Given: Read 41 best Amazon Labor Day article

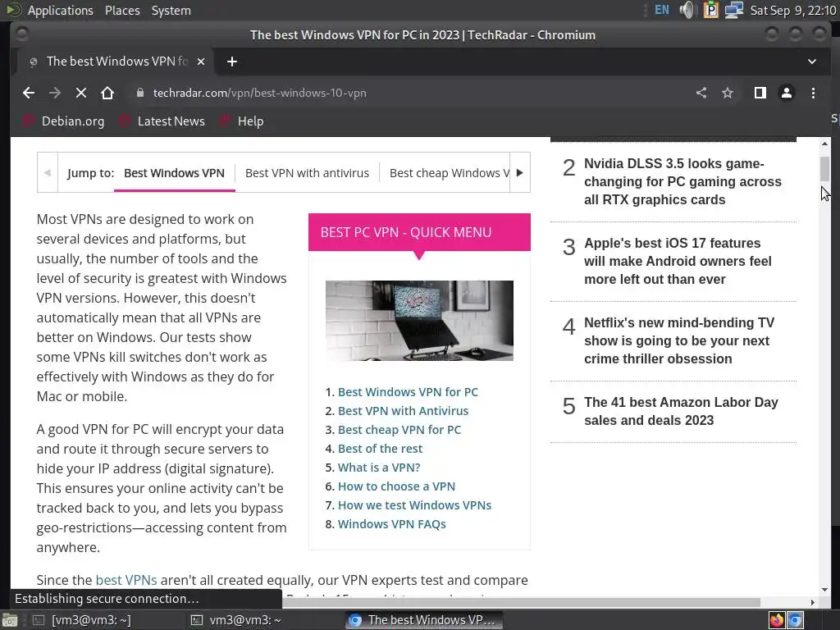Looking at the screenshot, I should [x=681, y=411].
